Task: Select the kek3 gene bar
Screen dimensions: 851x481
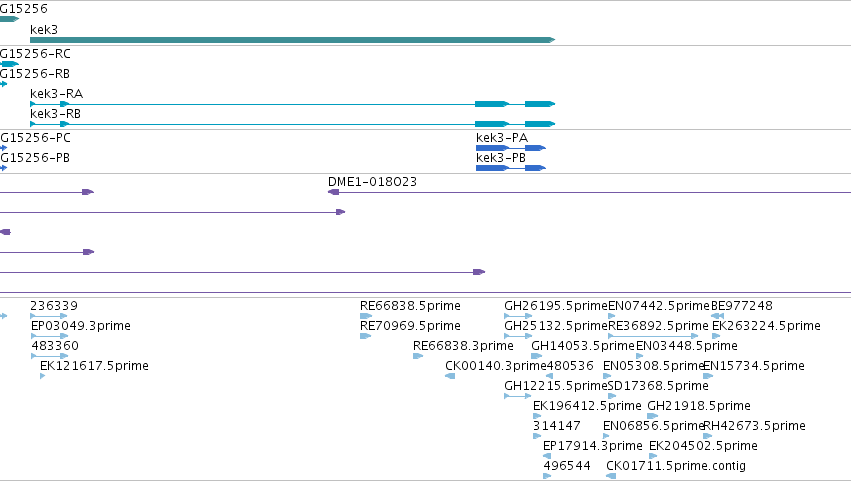Action: coord(293,40)
